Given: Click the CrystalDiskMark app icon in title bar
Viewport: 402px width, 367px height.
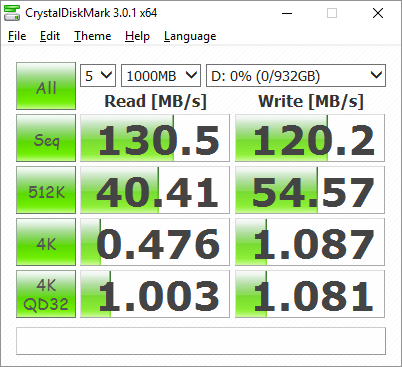Looking at the screenshot, I should pos(12,13).
